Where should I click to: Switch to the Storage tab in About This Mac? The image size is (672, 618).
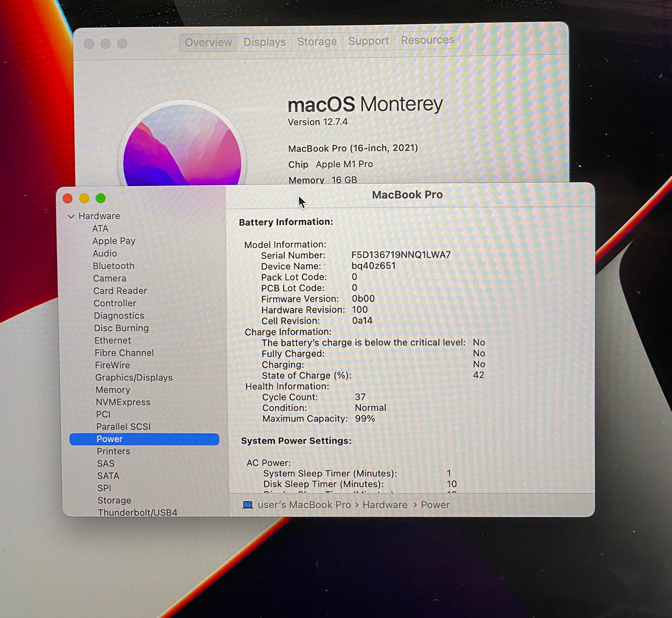pos(317,41)
